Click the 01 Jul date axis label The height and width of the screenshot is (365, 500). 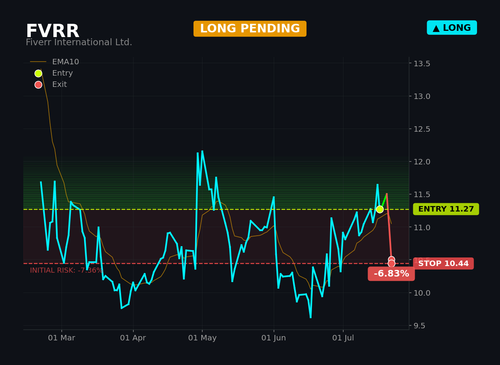(343, 338)
